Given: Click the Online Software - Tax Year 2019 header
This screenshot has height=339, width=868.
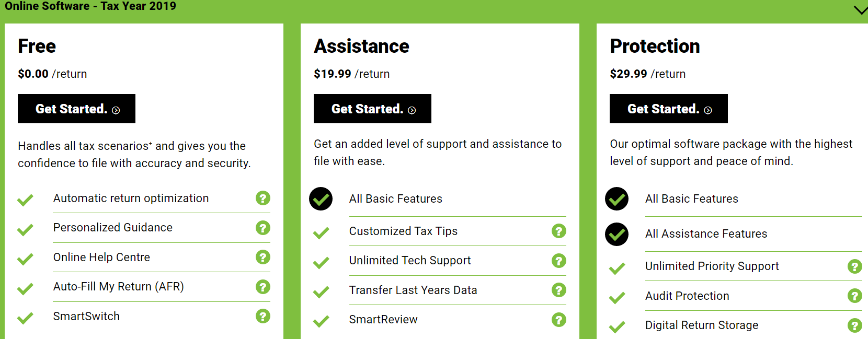Looking at the screenshot, I should 90,6.
